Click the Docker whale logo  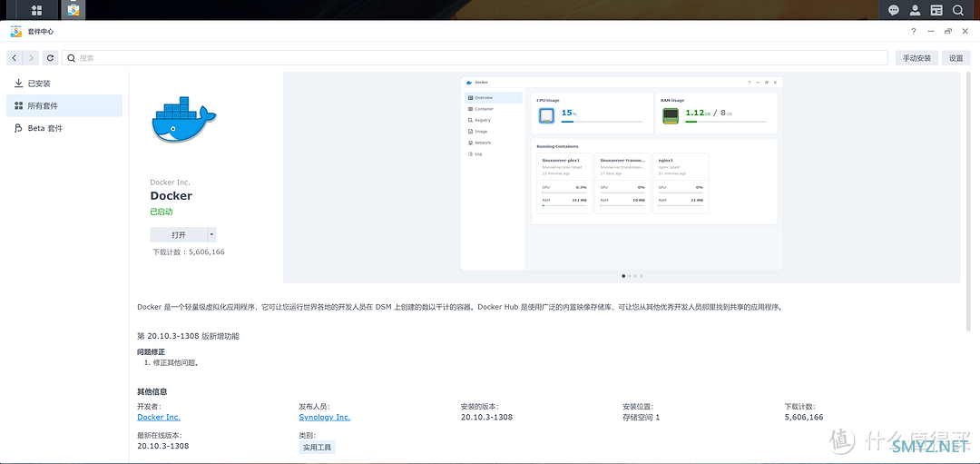pyautogui.click(x=183, y=119)
